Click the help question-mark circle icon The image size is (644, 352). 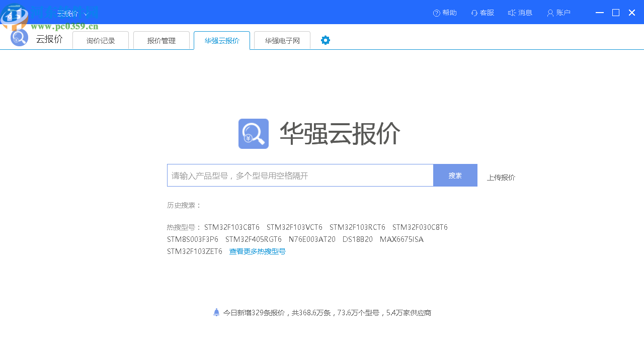pos(436,13)
